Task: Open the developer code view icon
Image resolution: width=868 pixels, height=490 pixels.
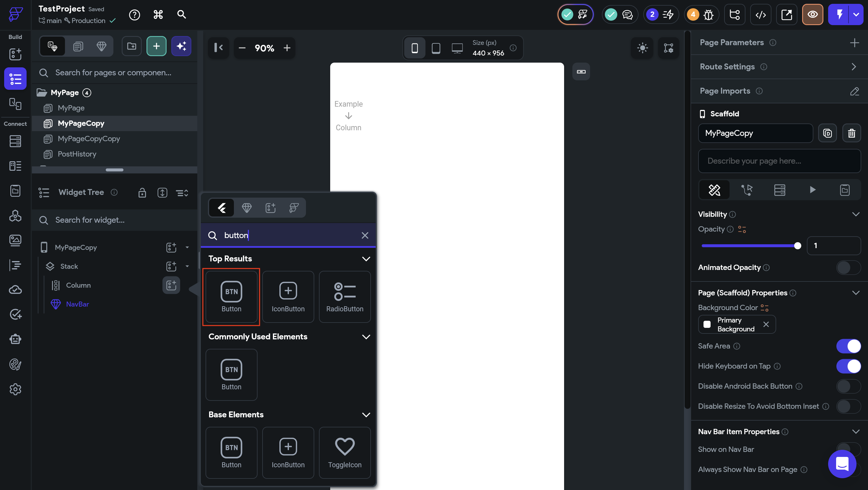Action: (760, 14)
